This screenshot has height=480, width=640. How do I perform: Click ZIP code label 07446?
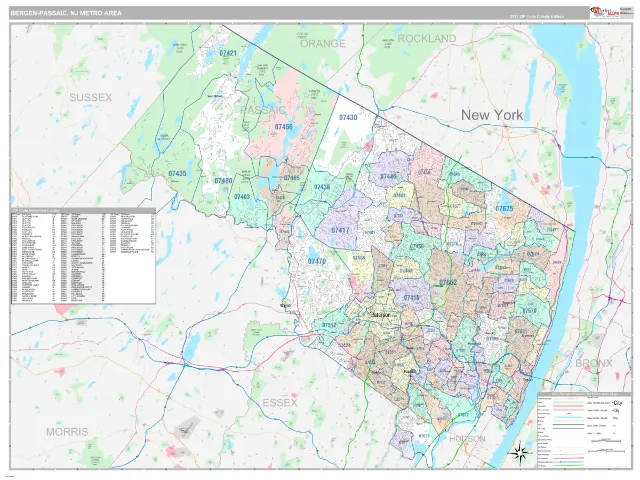(x=388, y=176)
